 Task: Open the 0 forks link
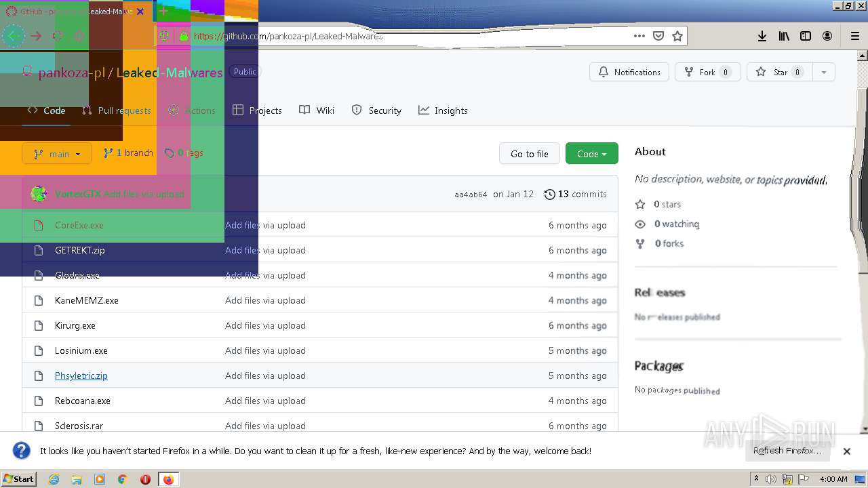[669, 243]
